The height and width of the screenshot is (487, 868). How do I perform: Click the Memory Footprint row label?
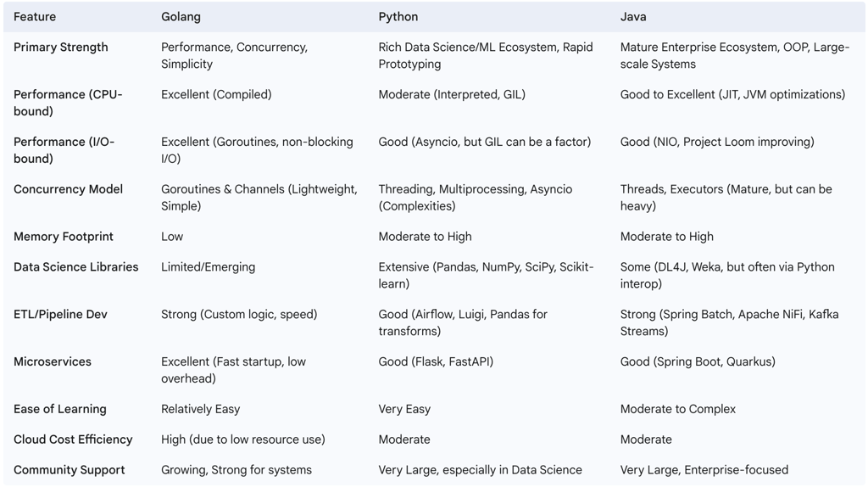point(64,237)
